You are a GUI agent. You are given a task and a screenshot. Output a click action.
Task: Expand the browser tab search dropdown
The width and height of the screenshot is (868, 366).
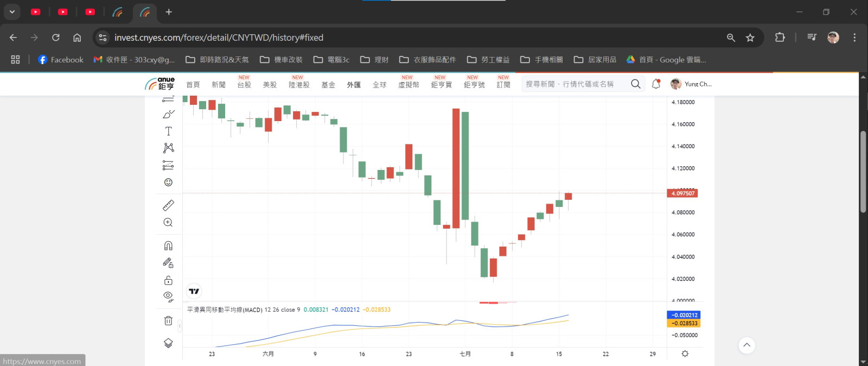click(x=12, y=12)
